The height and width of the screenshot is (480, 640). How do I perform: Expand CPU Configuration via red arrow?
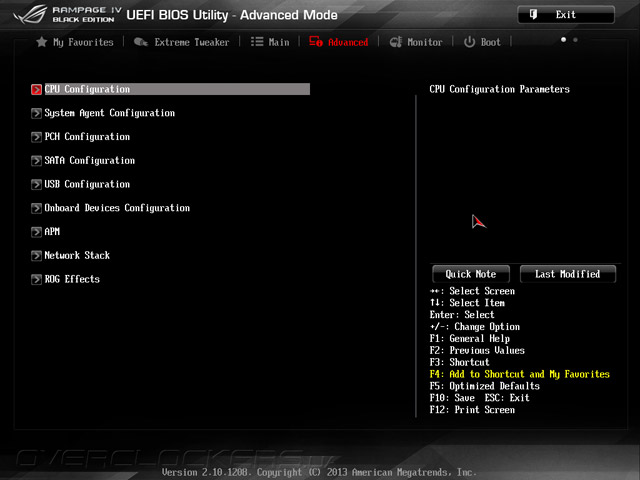pyautogui.click(x=36, y=89)
